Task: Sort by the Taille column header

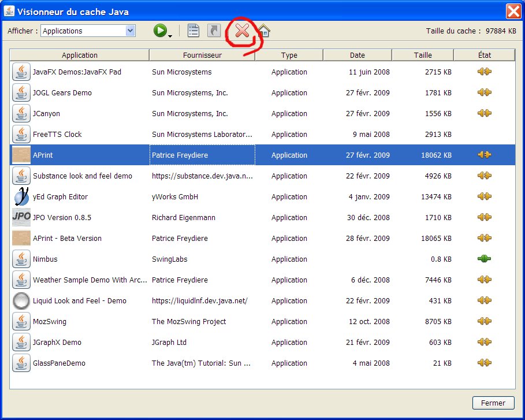Action: point(423,55)
